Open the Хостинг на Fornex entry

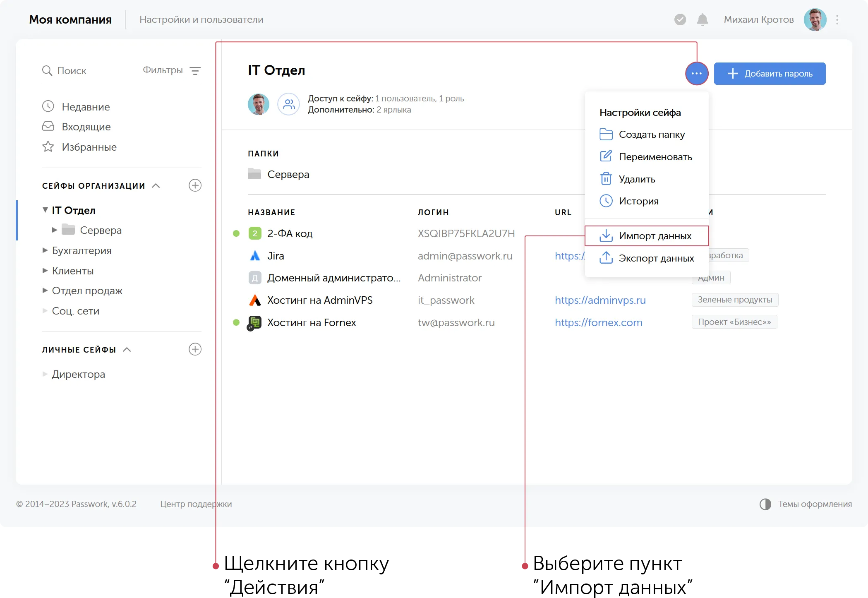[311, 322]
